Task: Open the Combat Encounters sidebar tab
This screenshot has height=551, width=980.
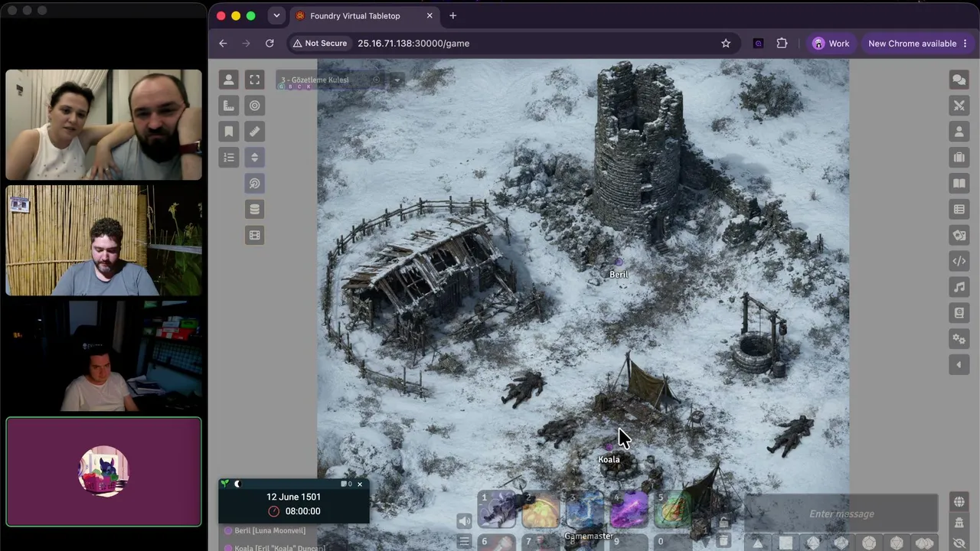Action: (959, 106)
